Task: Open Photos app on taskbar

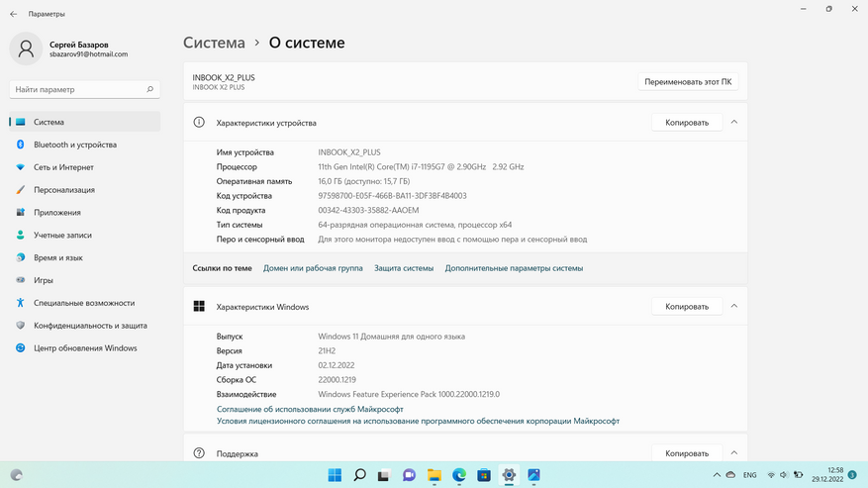Action: point(533,475)
